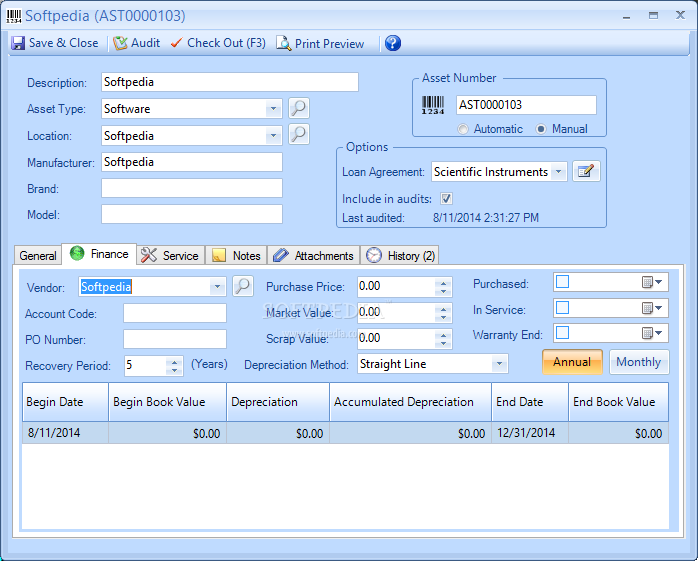
Task: Select the Annual depreciation view button
Action: 572,362
